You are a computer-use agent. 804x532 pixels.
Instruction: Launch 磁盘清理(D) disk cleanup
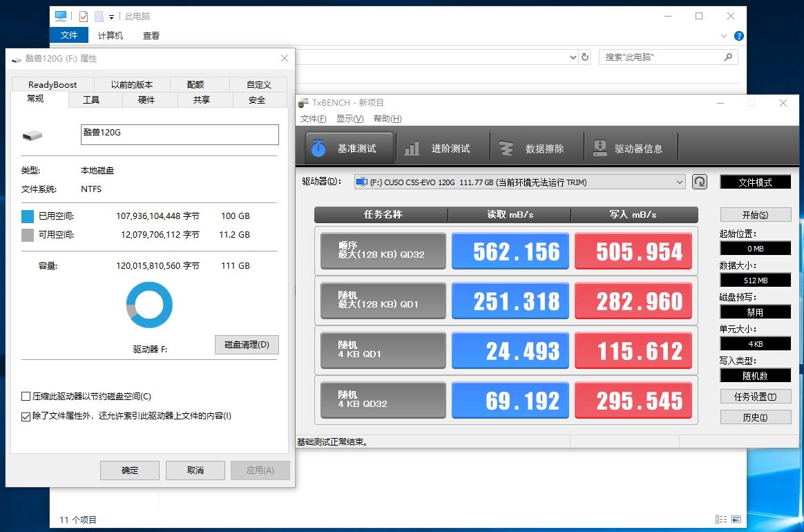pos(247,345)
